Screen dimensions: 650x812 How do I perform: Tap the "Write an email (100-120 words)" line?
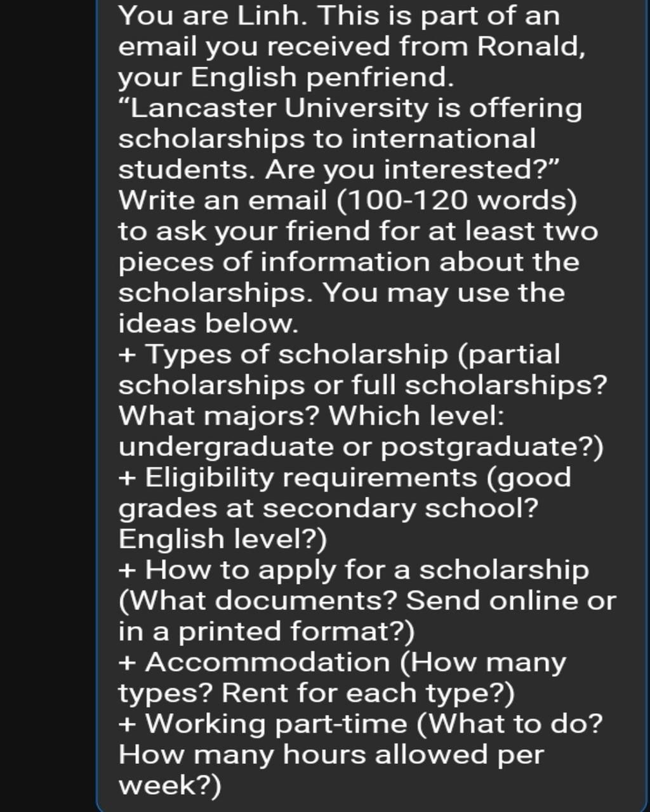pyautogui.click(x=348, y=200)
